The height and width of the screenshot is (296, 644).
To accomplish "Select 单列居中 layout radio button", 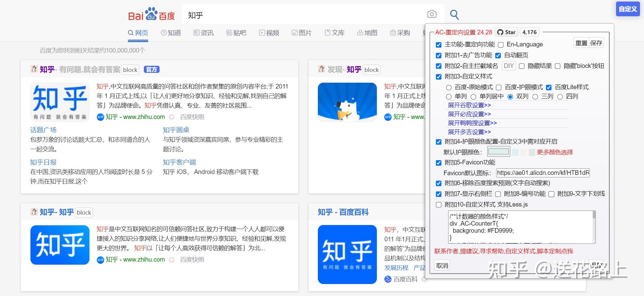I will pos(473,97).
